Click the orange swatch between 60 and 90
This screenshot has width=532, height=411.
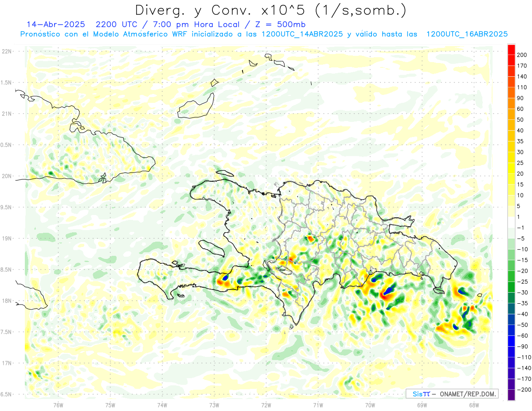(x=511, y=103)
